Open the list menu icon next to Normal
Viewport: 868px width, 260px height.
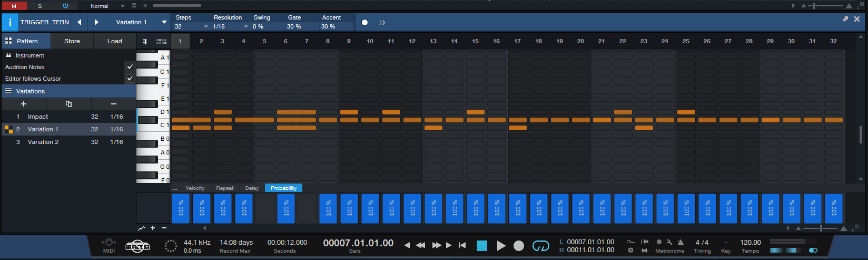pos(133,6)
